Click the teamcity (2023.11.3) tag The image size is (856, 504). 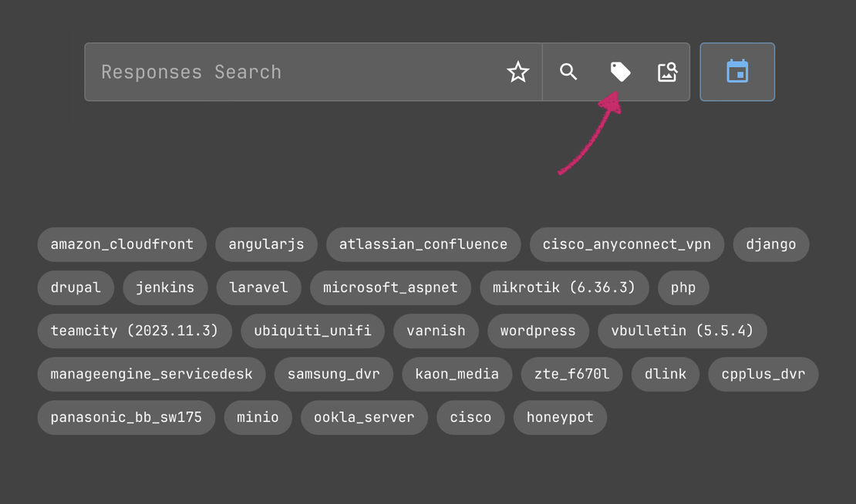[x=134, y=331]
